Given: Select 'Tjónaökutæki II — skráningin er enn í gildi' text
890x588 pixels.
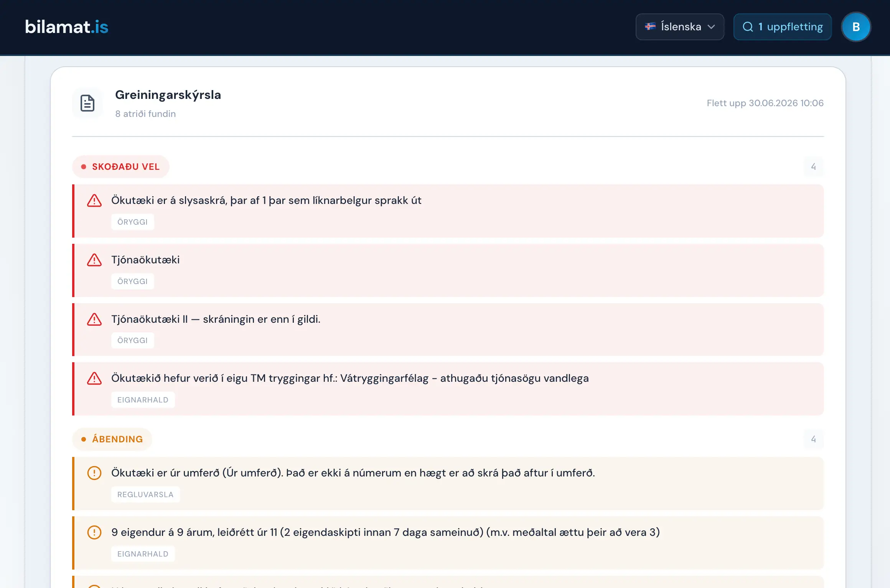Looking at the screenshot, I should pyautogui.click(x=216, y=319).
